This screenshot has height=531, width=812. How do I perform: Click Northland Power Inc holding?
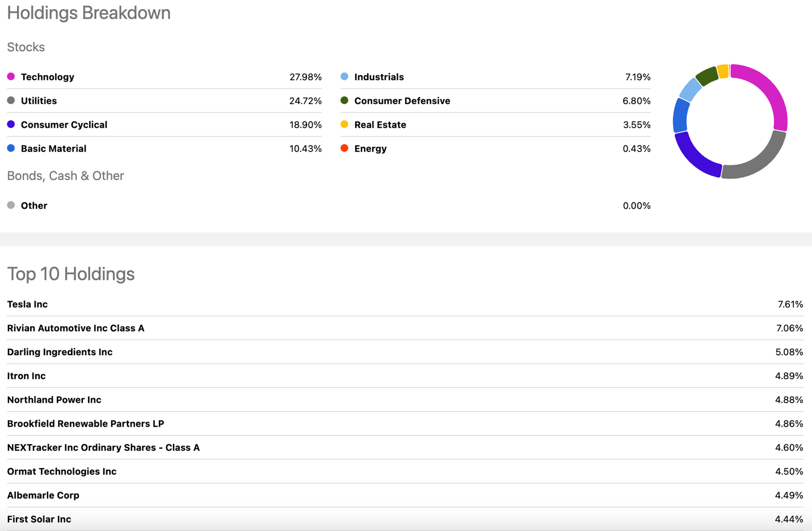[54, 399]
